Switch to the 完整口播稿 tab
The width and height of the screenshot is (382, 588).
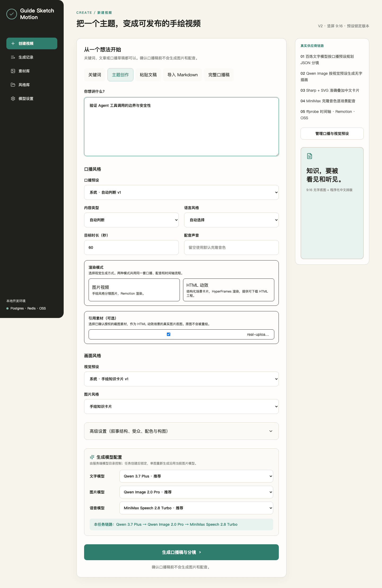[x=219, y=75]
